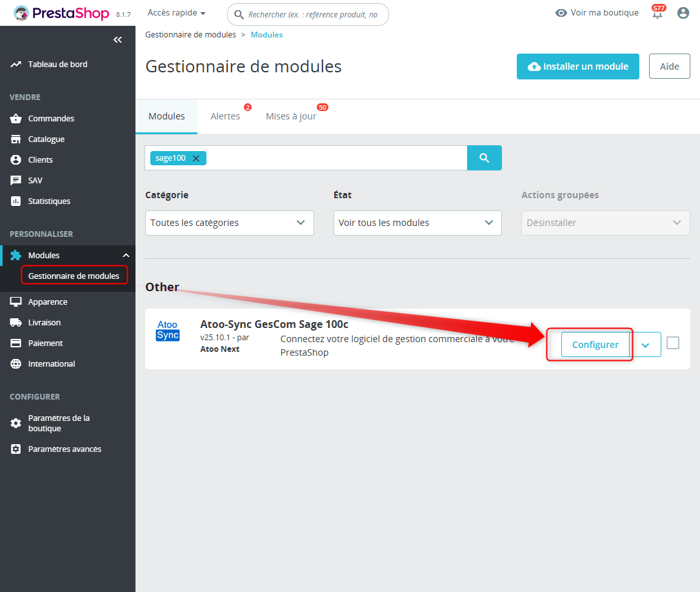700x592 pixels.
Task: Collapse the sidebar with double chevron icon
Action: (117, 40)
